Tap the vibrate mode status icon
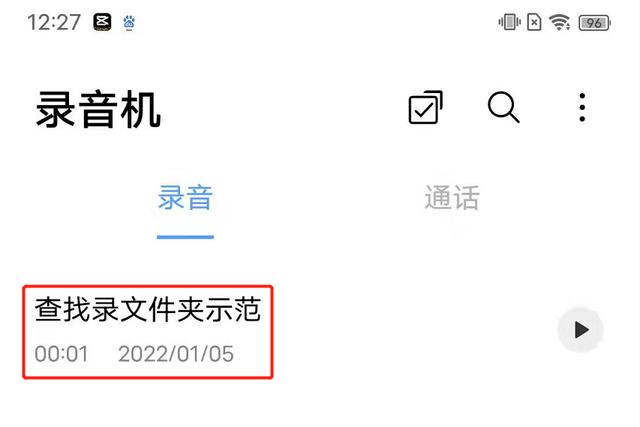 [509, 22]
